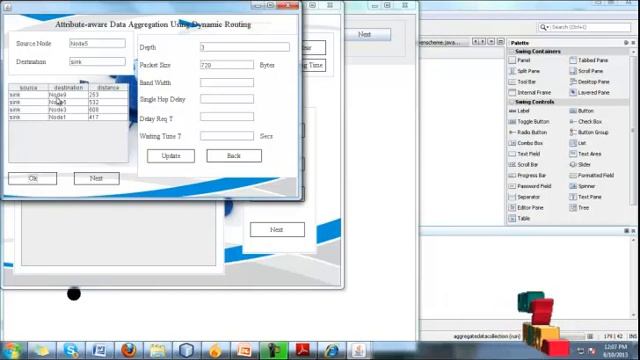This screenshot has width=640, height=360.
Task: Click the distance column header
Action: pyautogui.click(x=108, y=87)
